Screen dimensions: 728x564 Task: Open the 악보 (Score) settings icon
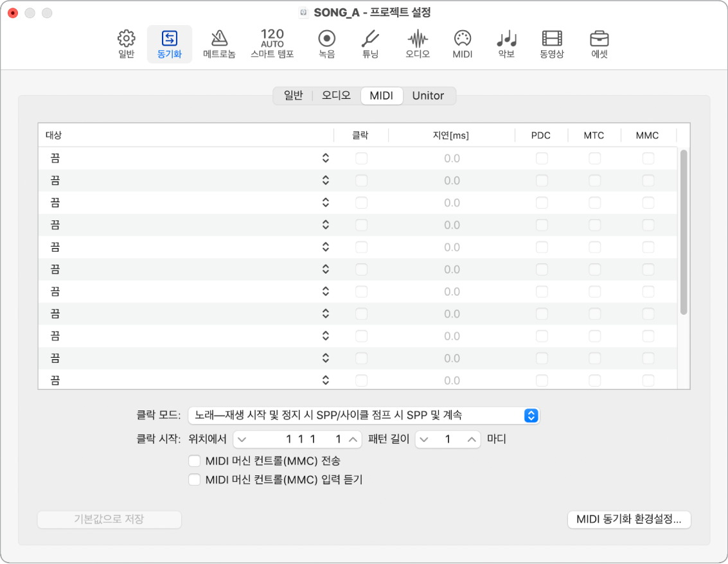click(x=506, y=44)
